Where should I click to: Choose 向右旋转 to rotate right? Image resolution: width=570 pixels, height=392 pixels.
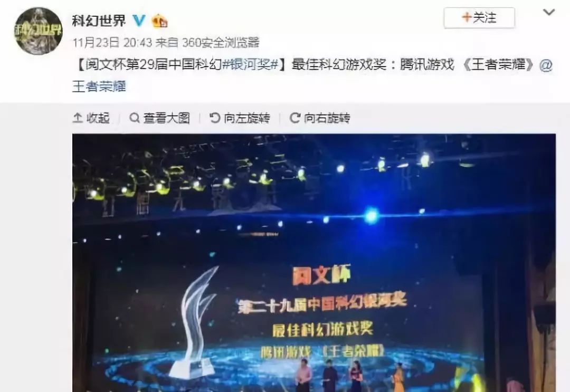coord(327,118)
